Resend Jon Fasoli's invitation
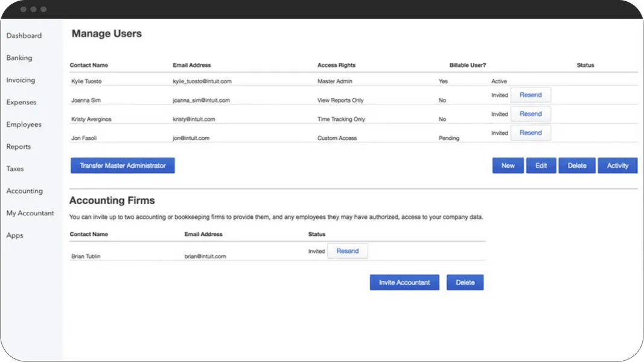This screenshot has width=644, height=362. click(x=531, y=133)
